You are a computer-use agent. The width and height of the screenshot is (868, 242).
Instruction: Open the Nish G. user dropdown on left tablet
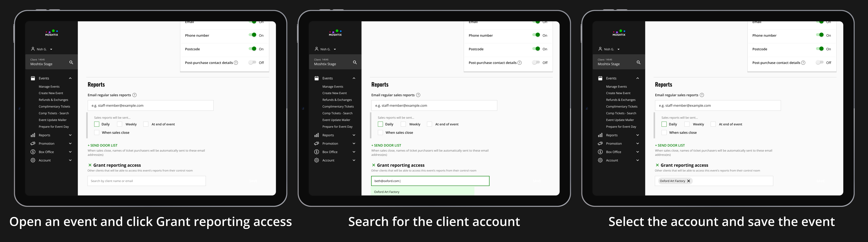point(51,50)
